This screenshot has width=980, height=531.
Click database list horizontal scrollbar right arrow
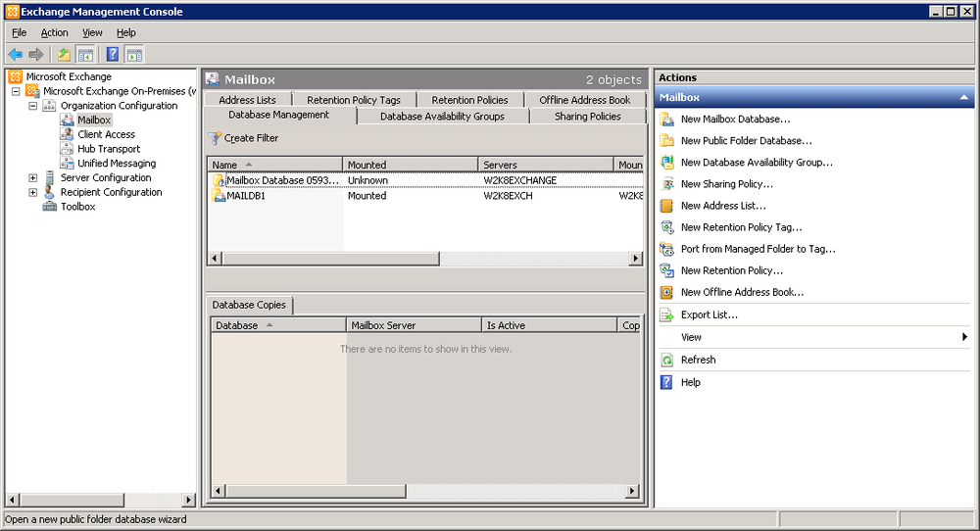(x=636, y=258)
